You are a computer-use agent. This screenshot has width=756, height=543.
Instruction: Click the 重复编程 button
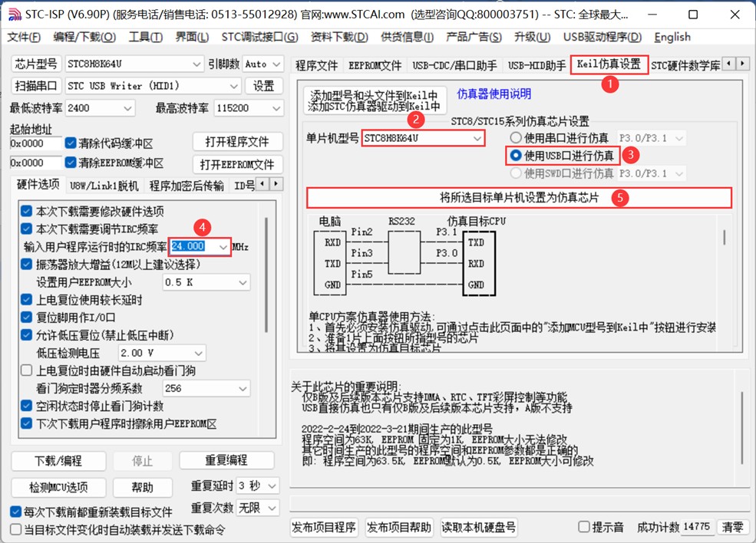[x=226, y=460]
